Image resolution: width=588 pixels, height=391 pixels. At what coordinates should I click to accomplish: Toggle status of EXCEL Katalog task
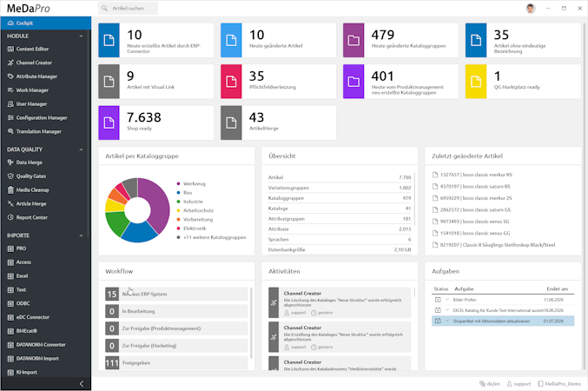[438, 310]
